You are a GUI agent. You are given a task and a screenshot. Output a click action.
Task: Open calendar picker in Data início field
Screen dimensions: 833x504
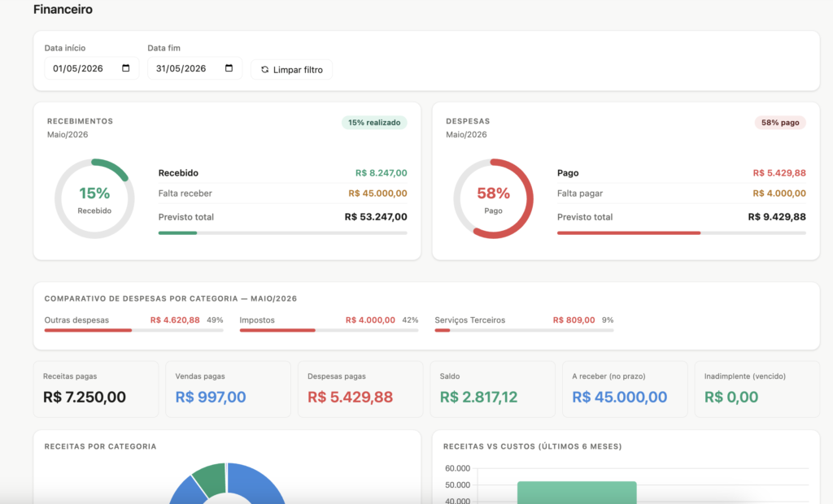(126, 68)
